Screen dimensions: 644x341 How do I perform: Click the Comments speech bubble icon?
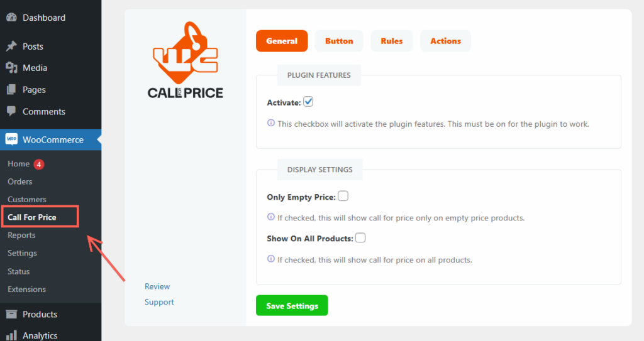click(11, 111)
